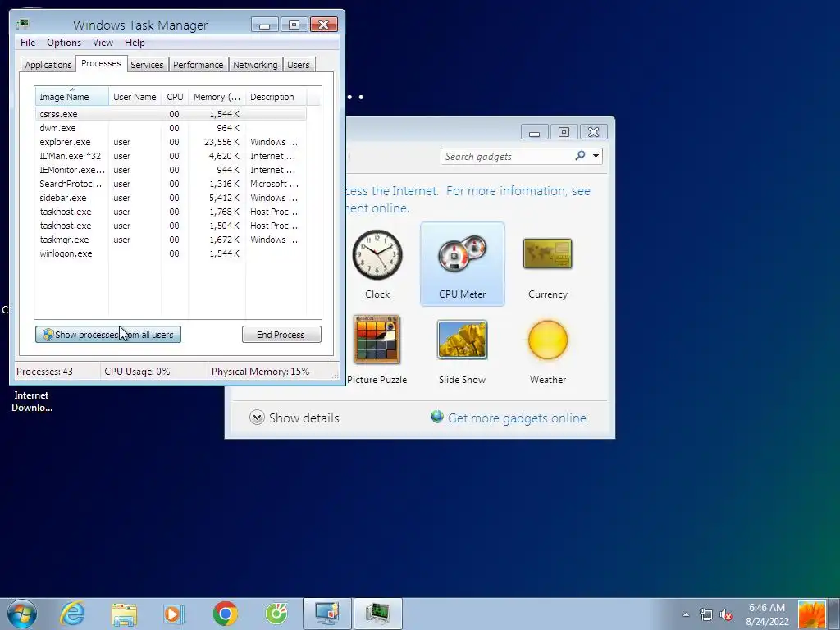Click Physical Memory: 15% status entry

pos(260,372)
